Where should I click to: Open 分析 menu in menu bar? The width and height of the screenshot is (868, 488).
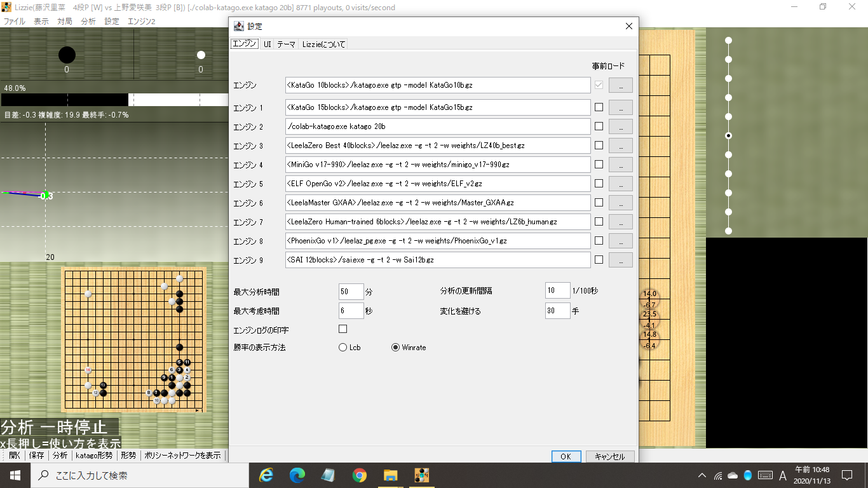[x=88, y=21]
